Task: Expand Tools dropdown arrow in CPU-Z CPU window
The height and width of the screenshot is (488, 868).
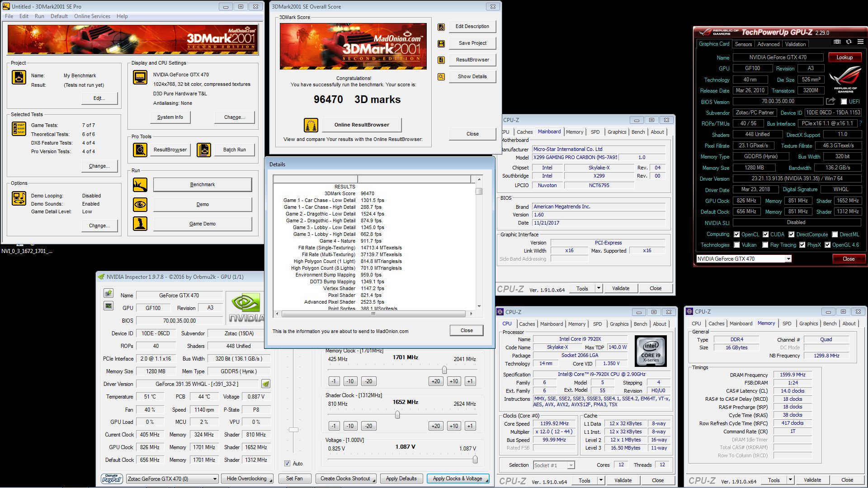Action: tap(601, 480)
